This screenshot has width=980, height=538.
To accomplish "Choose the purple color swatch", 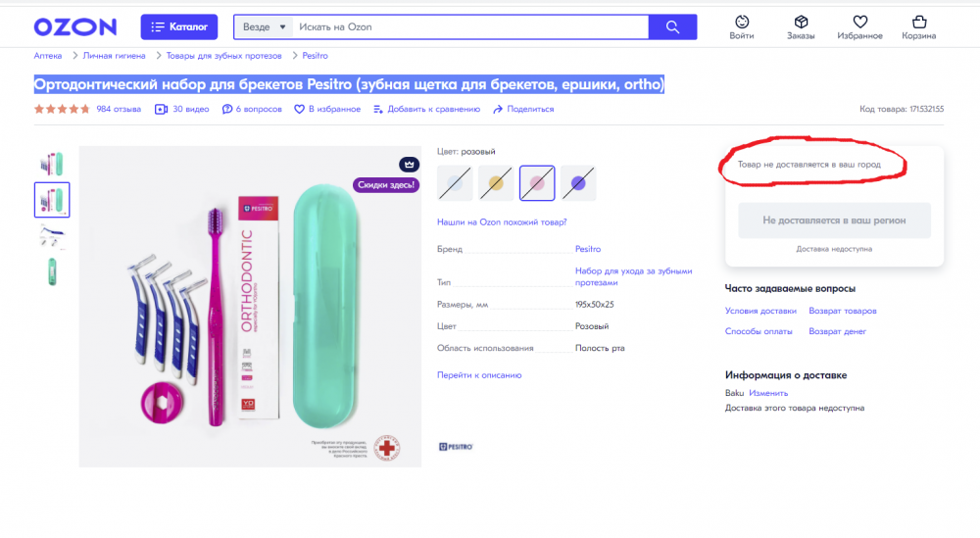I will tap(578, 182).
